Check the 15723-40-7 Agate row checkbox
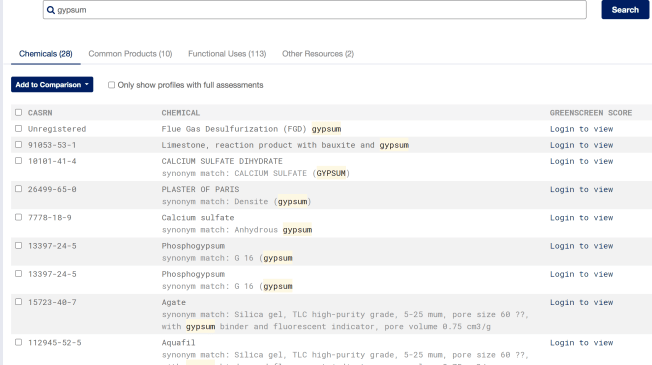This screenshot has width=652, height=365. [x=18, y=302]
